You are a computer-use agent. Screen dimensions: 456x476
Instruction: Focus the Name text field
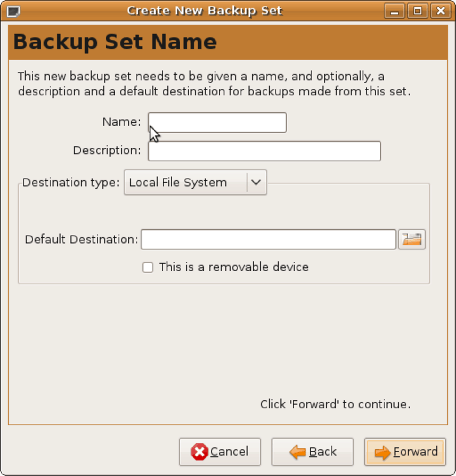217,123
